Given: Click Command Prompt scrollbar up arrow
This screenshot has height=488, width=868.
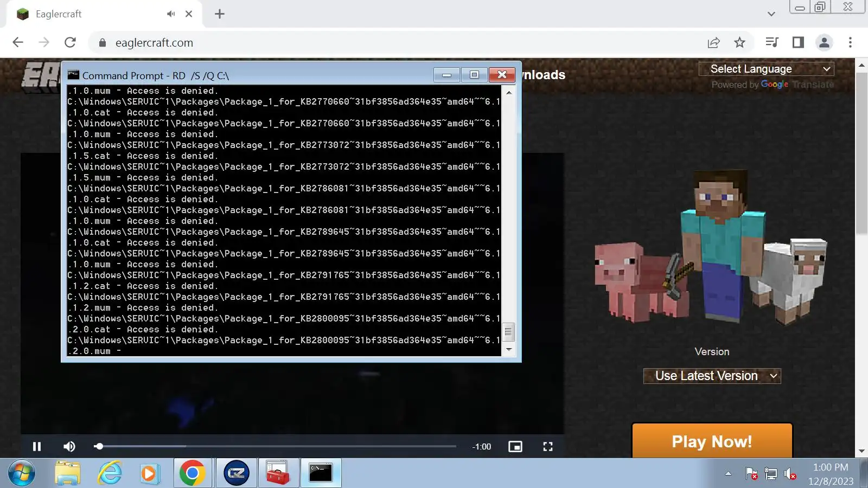Looking at the screenshot, I should (x=508, y=92).
